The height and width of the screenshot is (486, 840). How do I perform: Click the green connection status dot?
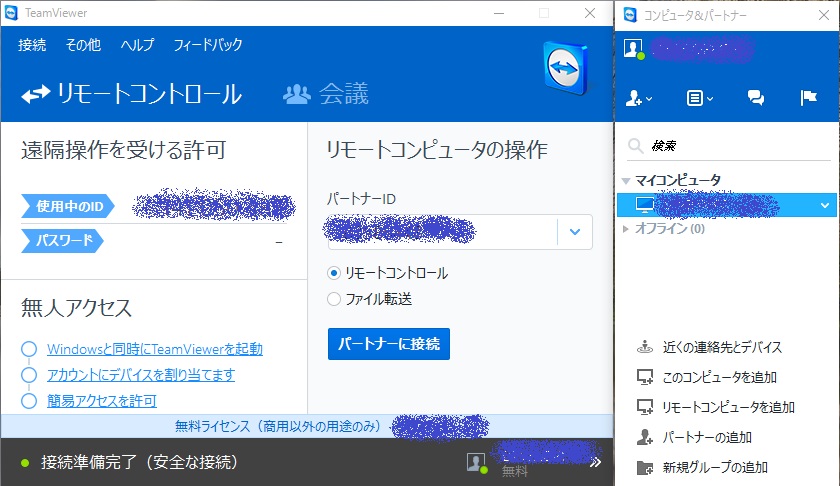[x=25, y=463]
